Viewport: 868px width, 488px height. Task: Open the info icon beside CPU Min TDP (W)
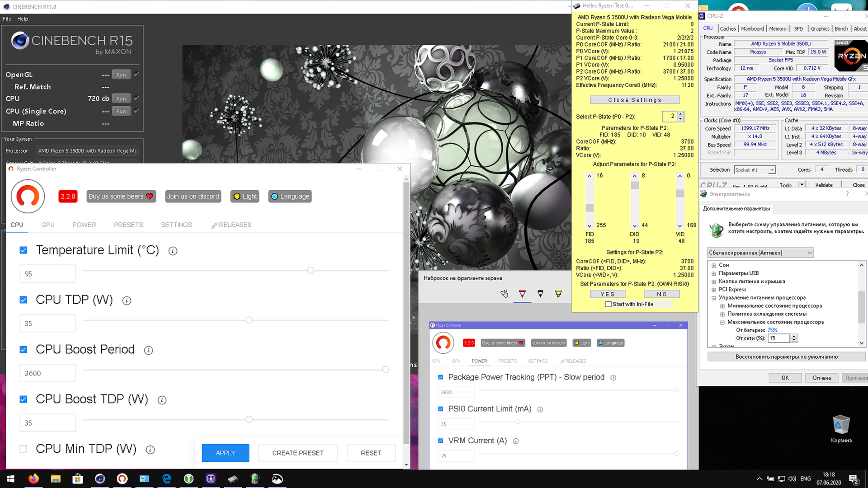[150, 450]
